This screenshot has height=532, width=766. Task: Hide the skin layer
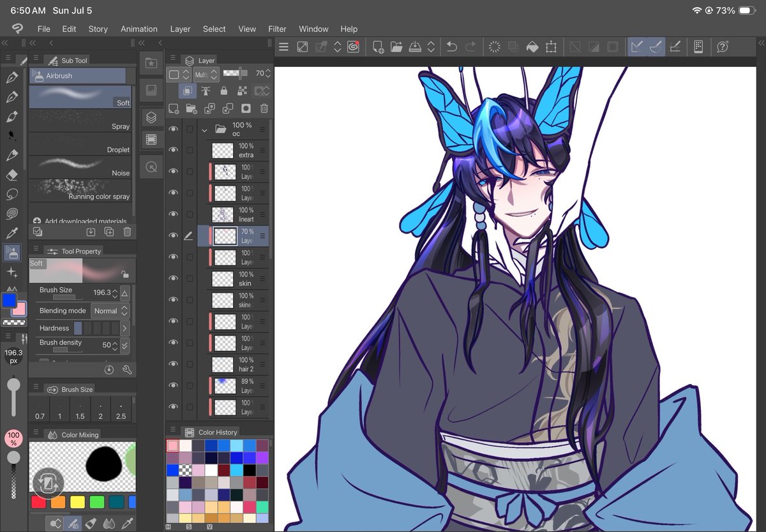point(173,278)
